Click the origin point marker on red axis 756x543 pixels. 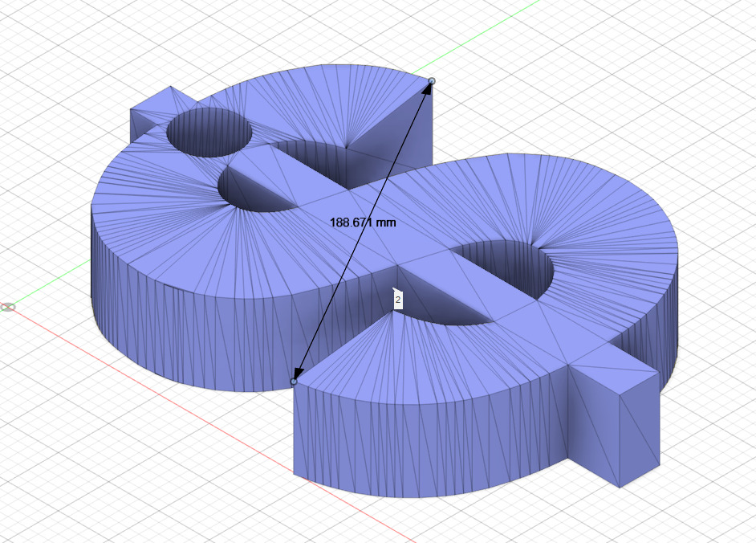[8, 307]
